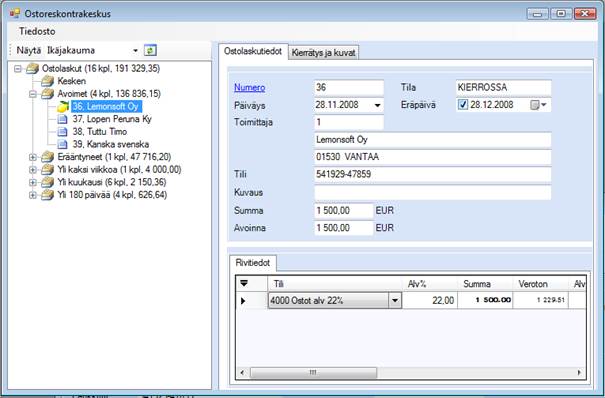Screen dimensions: 605x398
Task: Click the green refresh icon beside Ikäjakauma
Action: pyautogui.click(x=150, y=50)
